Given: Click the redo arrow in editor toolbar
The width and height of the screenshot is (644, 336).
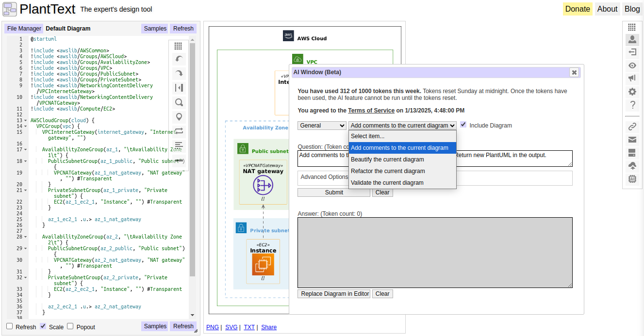Looking at the screenshot, I should tap(179, 73).
